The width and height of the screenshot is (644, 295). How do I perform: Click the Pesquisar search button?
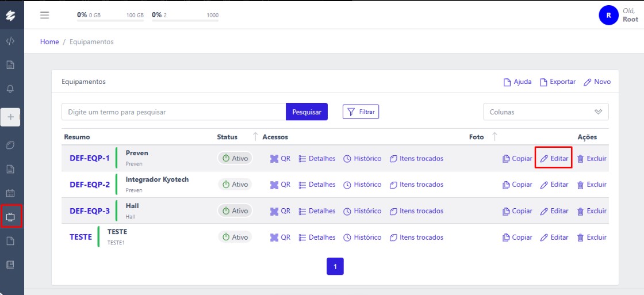[306, 112]
